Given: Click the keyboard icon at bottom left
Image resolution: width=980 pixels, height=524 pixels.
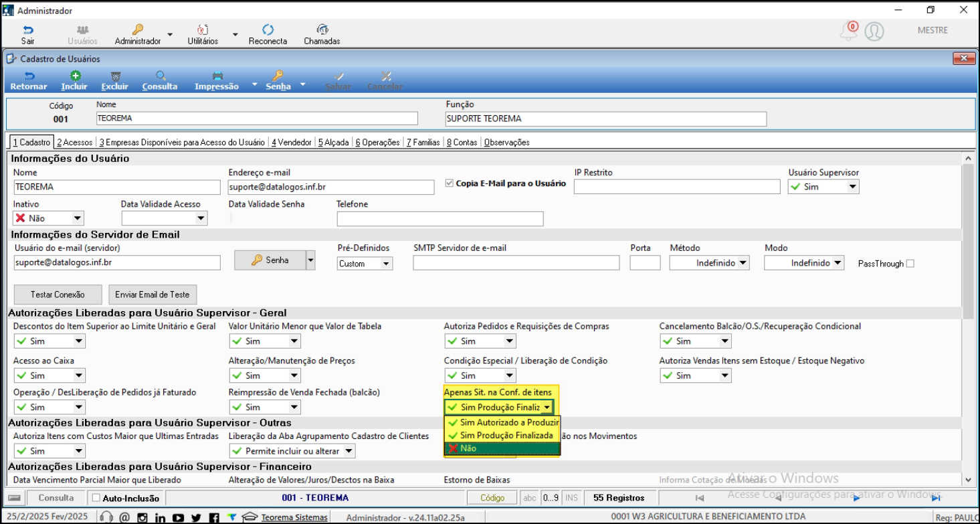Looking at the screenshot, I should tap(15, 498).
